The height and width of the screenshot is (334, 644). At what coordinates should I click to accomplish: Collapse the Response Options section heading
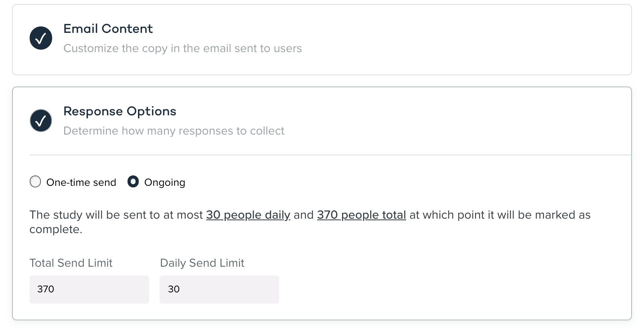tap(119, 111)
